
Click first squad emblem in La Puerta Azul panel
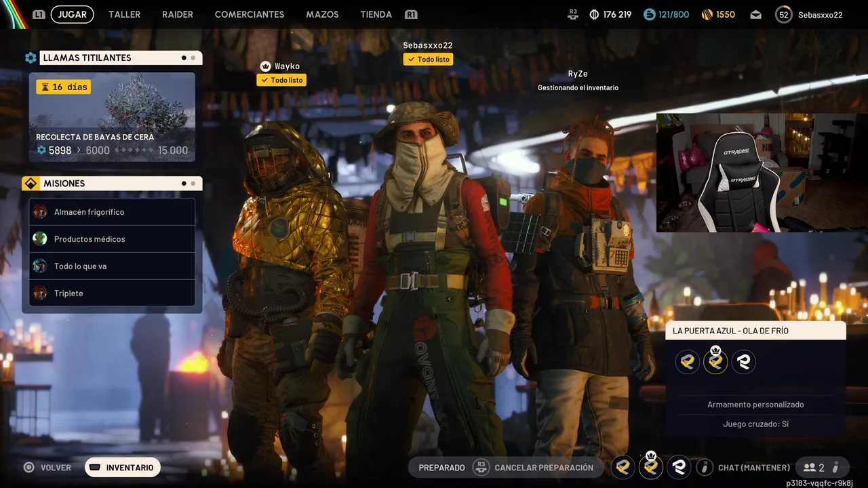(687, 361)
